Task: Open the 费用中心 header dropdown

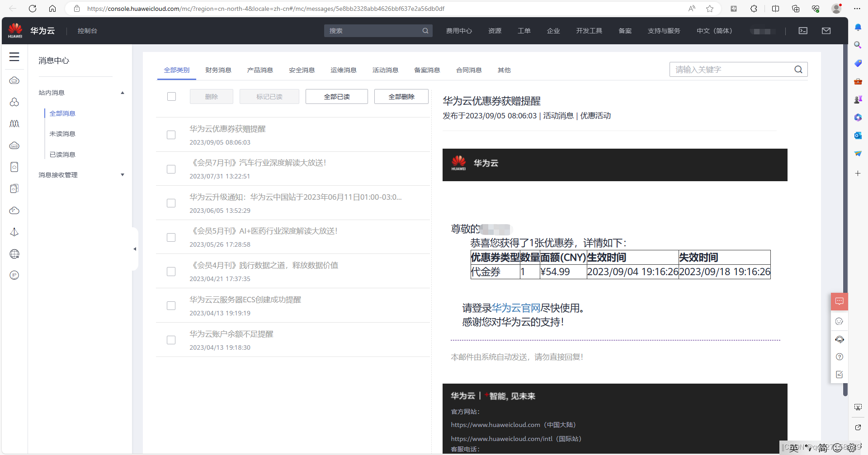Action: point(459,31)
